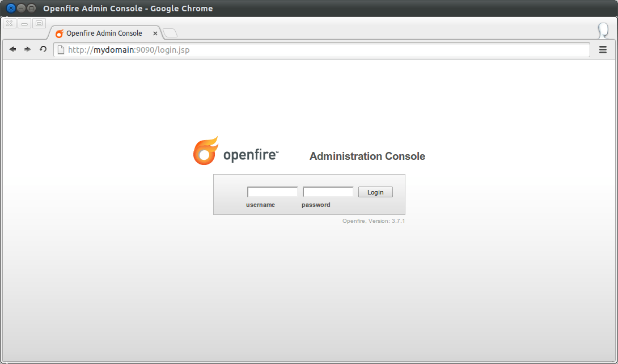Click the 'Openfire, Version: 3.7.1' text
618x364 pixels.
coord(374,221)
